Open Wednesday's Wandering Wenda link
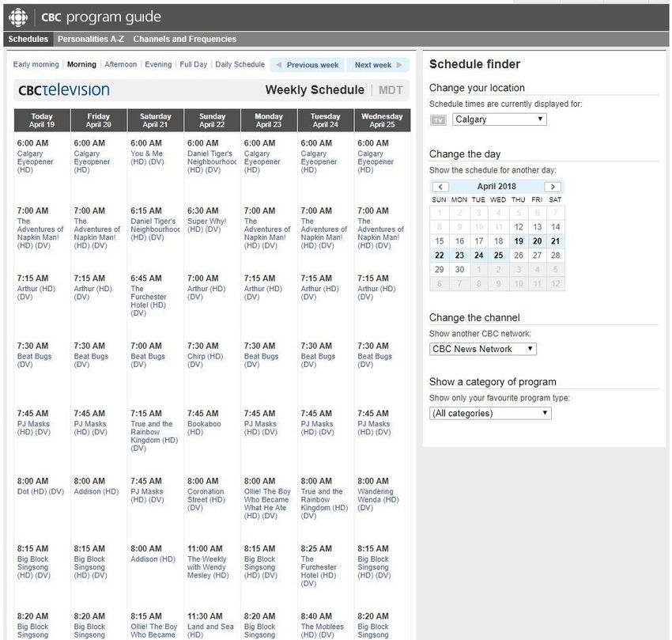 [378, 499]
